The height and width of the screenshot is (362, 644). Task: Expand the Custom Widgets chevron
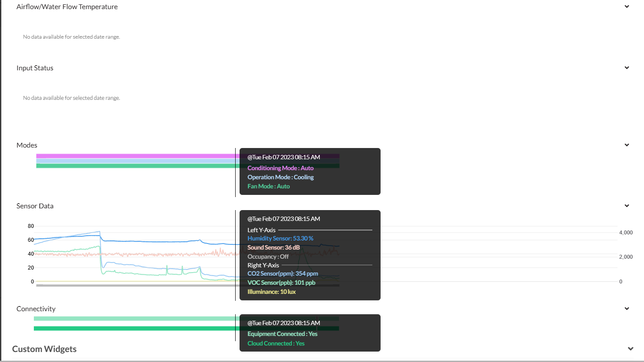click(630, 349)
